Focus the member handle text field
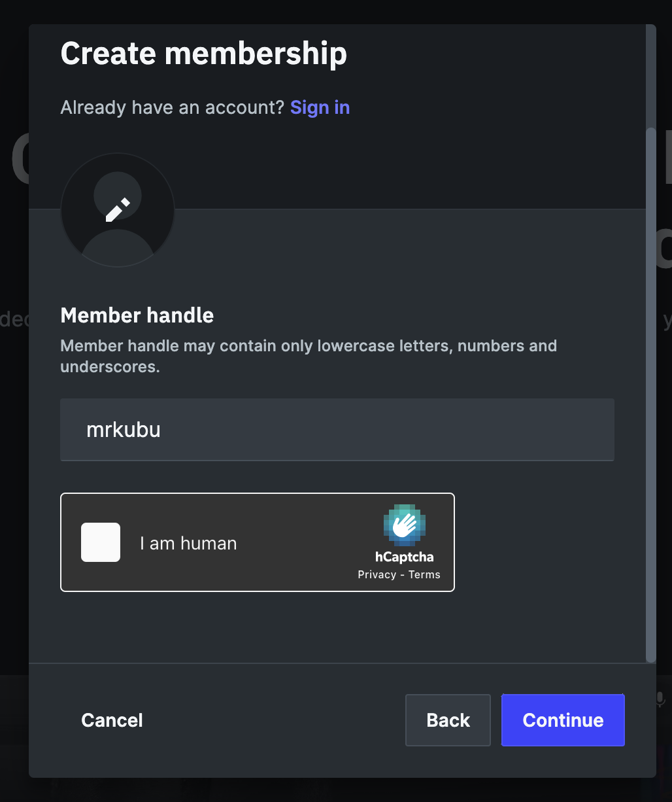 (x=337, y=430)
